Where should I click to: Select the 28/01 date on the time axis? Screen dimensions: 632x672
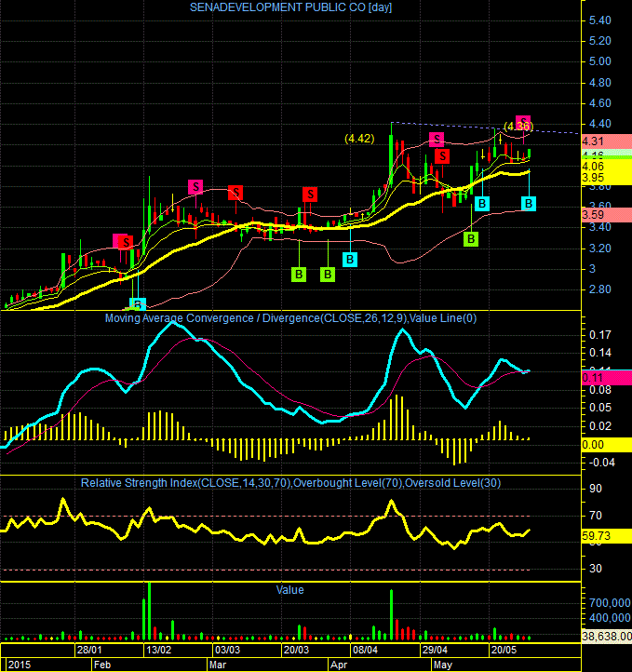coord(89,650)
